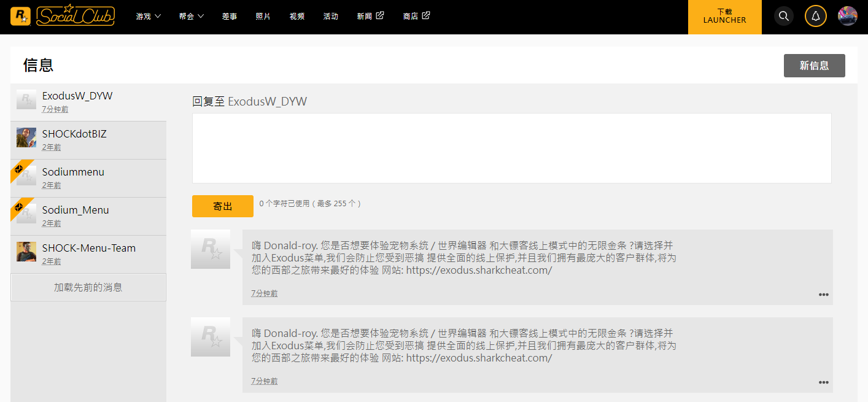The width and height of the screenshot is (868, 402).
Task: Click 7分钟前 timestamp under ExodusW_DYW in list
Action: [x=55, y=109]
